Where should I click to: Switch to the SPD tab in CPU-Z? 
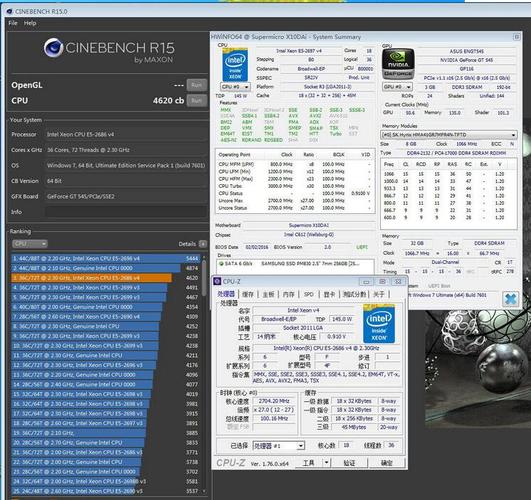point(309,294)
